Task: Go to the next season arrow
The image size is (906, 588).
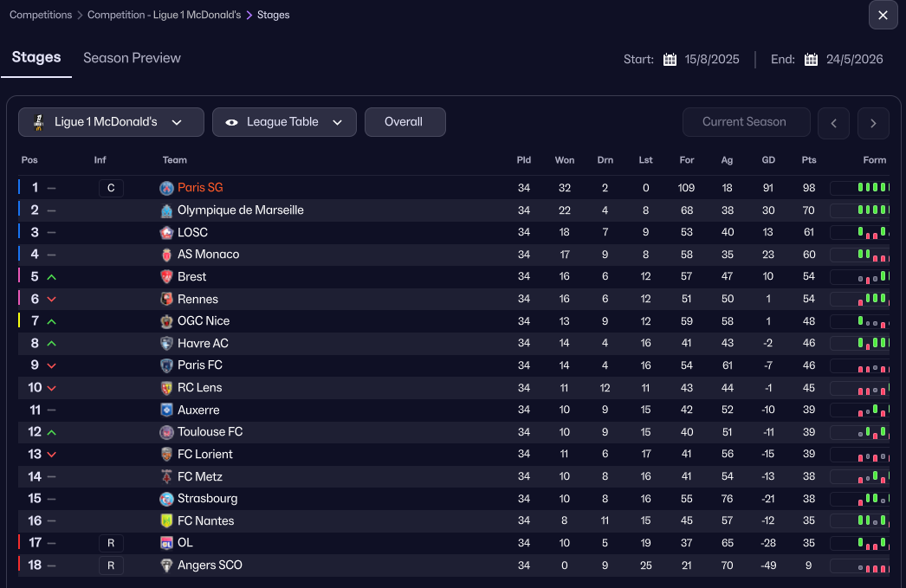Action: 873,123
